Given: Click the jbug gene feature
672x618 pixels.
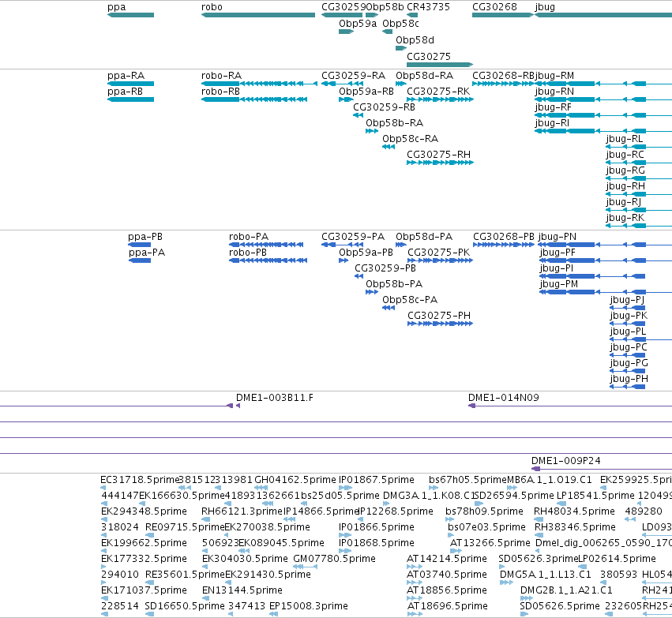Looking at the screenshot, I should [x=603, y=15].
